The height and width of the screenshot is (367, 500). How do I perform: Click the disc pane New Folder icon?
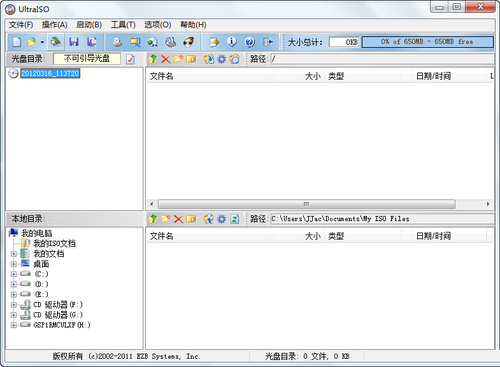[178, 59]
